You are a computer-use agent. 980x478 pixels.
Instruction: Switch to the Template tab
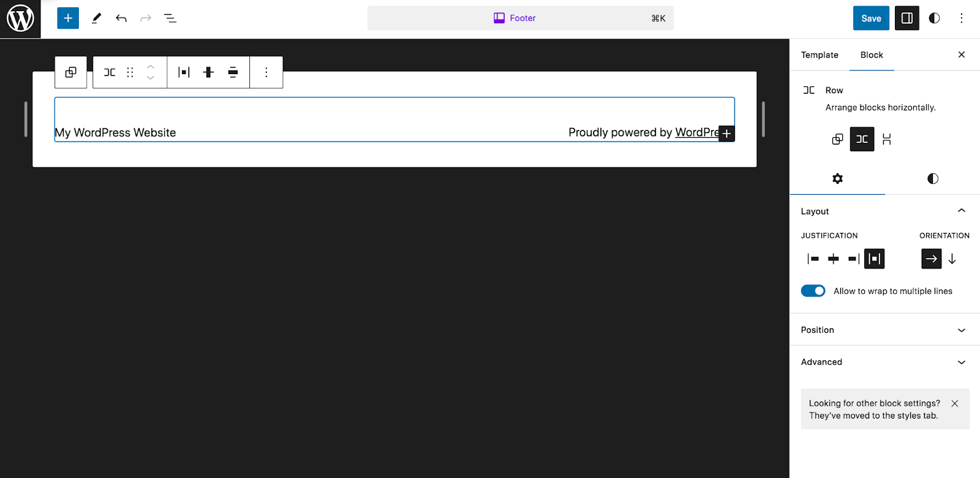[x=820, y=55]
